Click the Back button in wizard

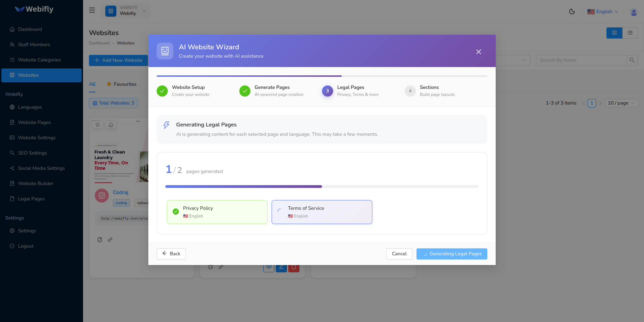point(171,254)
